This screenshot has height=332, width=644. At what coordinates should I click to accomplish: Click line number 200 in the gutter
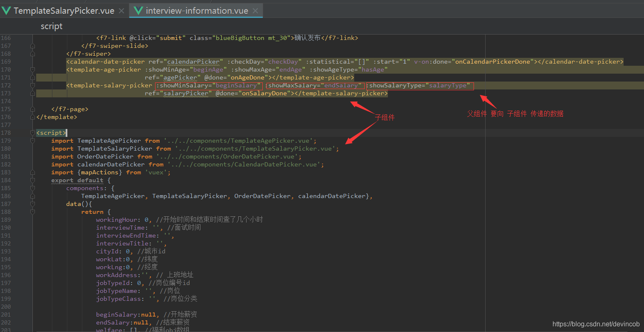(x=6, y=307)
